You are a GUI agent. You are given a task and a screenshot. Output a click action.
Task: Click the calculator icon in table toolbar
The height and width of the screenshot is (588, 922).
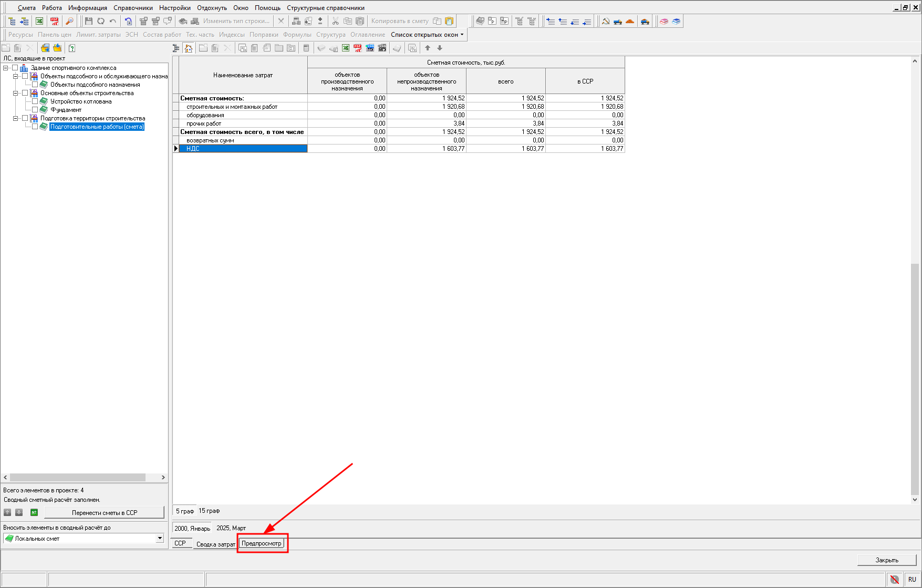pos(306,48)
